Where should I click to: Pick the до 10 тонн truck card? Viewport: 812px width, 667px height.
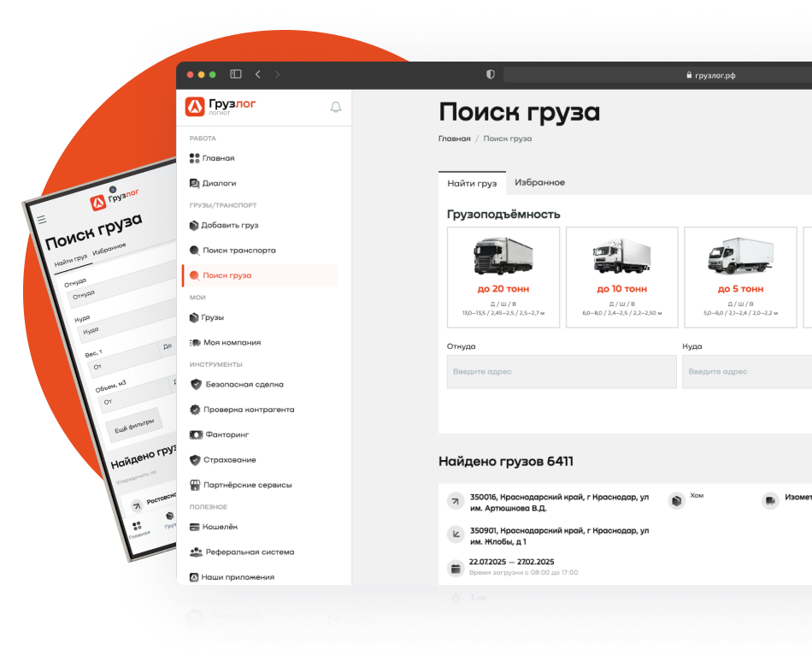click(621, 276)
